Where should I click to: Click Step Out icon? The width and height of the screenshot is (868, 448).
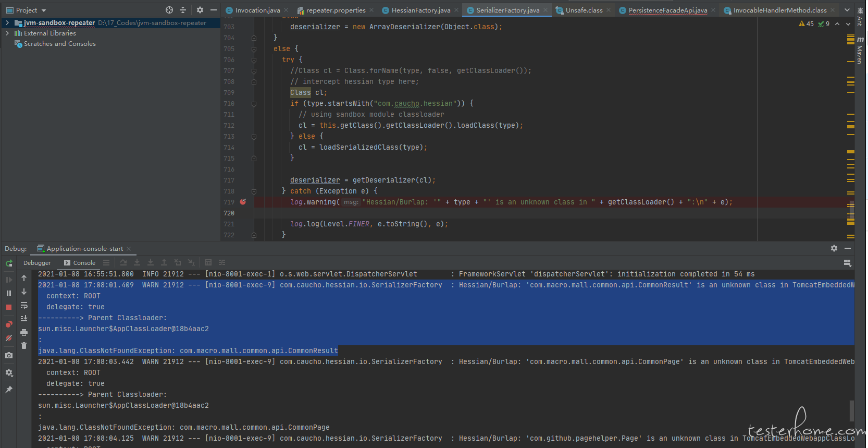coord(164,262)
